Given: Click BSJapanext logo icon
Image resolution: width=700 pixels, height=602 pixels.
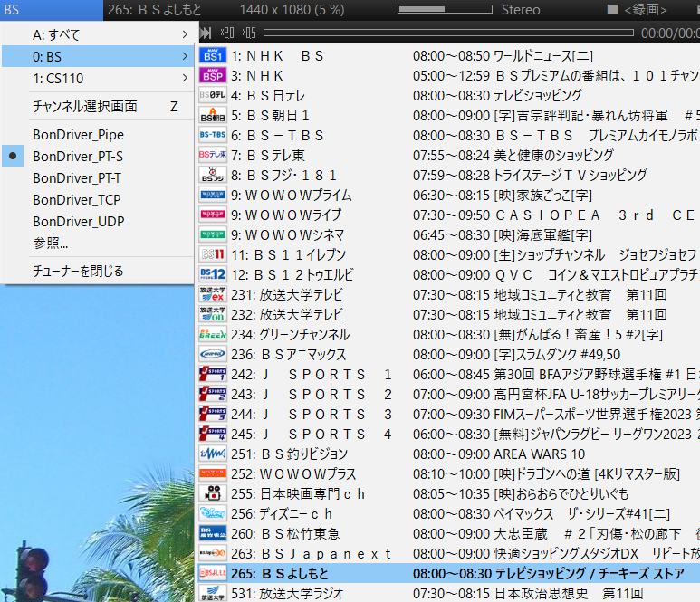Looking at the screenshot, I should (x=213, y=553).
